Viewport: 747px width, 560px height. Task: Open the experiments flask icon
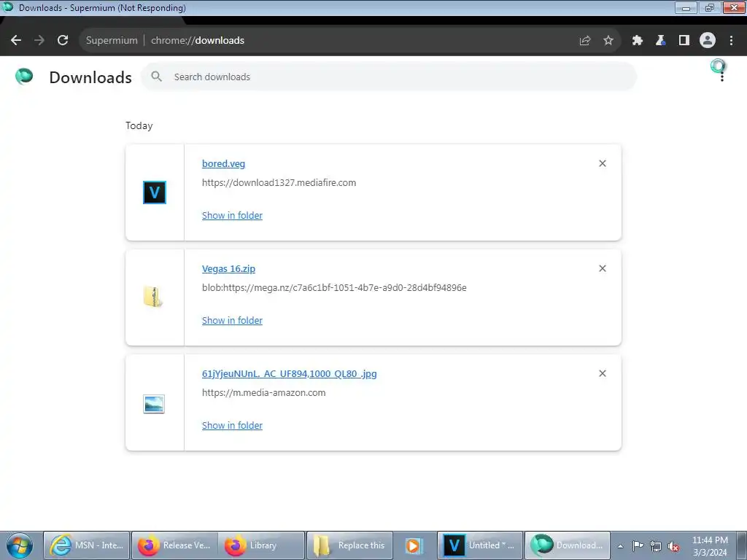click(661, 41)
